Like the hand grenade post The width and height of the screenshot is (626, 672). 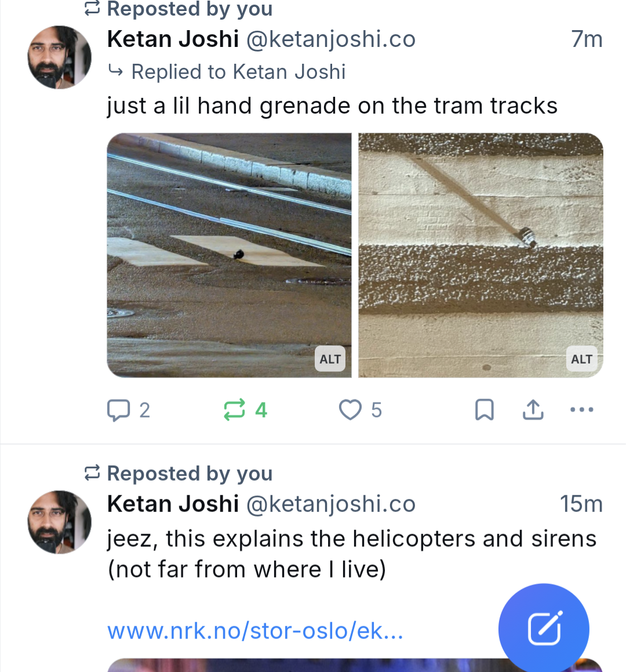tap(351, 410)
